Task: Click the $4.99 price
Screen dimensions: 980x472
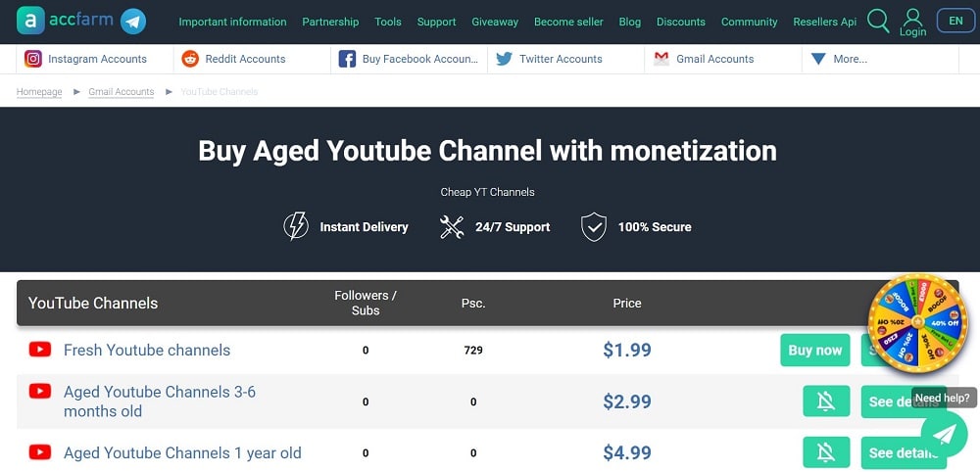Action: pyautogui.click(x=627, y=452)
